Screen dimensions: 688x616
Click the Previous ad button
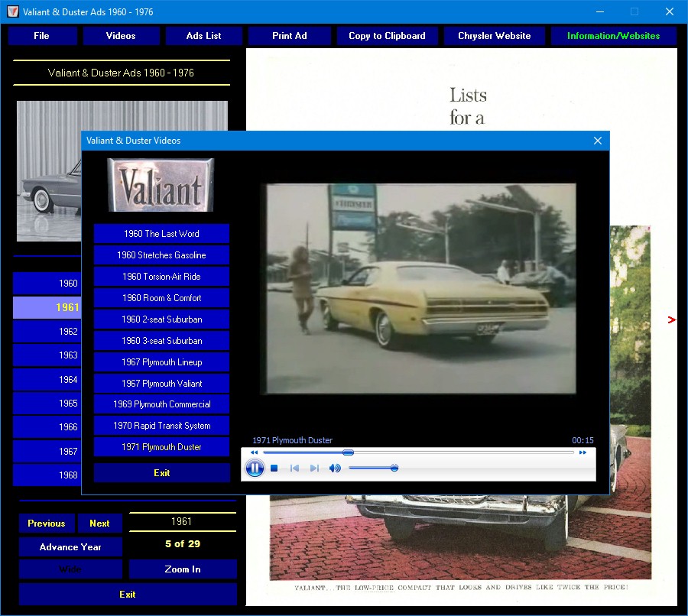(47, 524)
